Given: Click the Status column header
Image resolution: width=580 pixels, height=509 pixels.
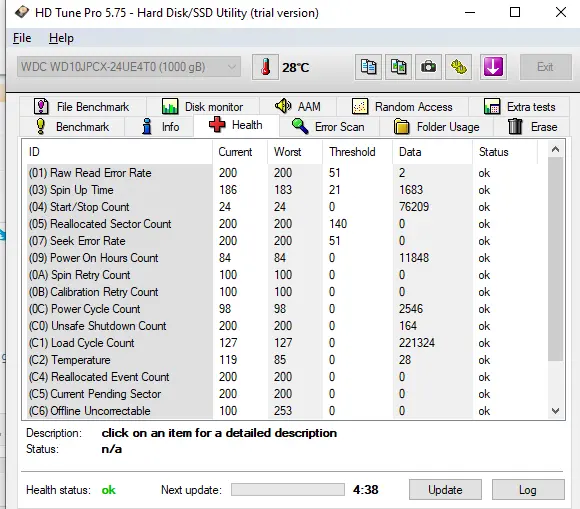Looking at the screenshot, I should pyautogui.click(x=505, y=152).
